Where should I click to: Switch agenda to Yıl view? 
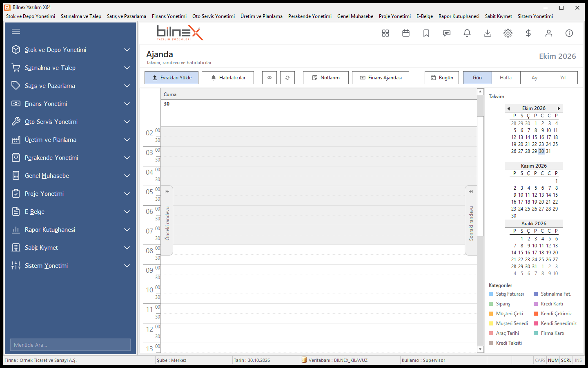click(563, 78)
